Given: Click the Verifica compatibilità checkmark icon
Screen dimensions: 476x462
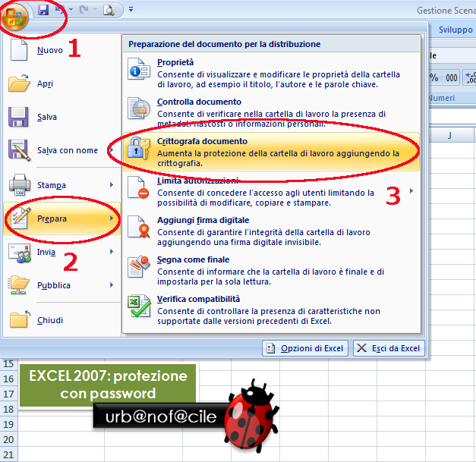Looking at the screenshot, I should click(x=139, y=306).
